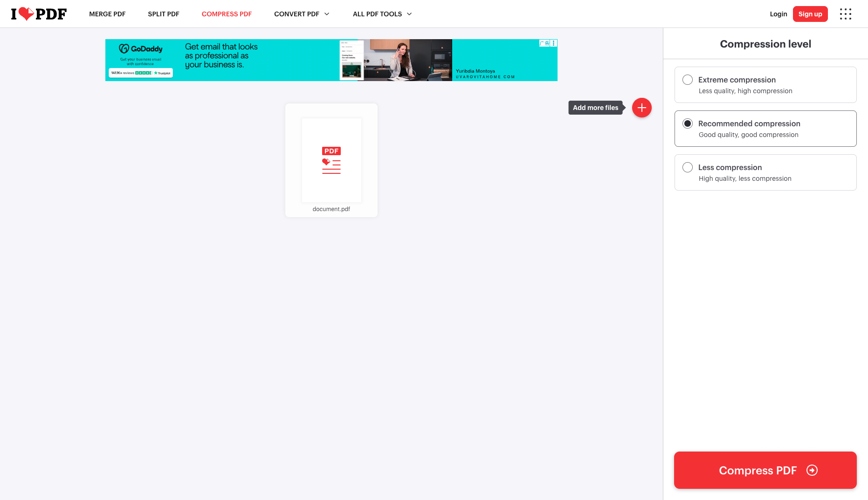This screenshot has height=500, width=868.
Task: Select the document.pdf thumbnail
Action: tap(331, 160)
